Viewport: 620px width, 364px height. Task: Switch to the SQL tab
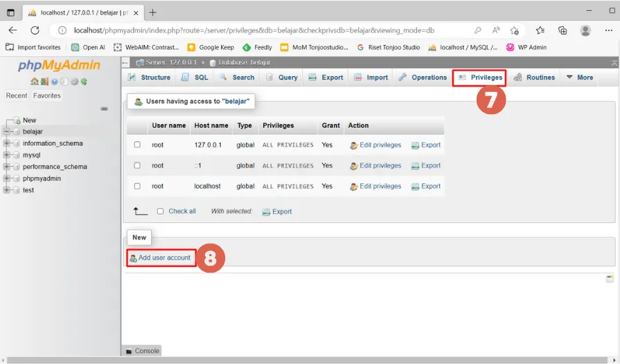click(195, 78)
